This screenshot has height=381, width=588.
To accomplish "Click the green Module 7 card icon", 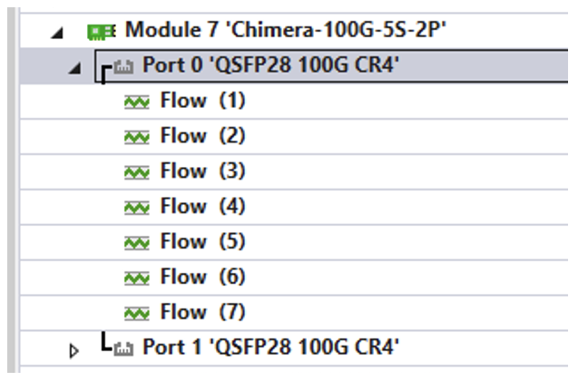I will tap(102, 32).
